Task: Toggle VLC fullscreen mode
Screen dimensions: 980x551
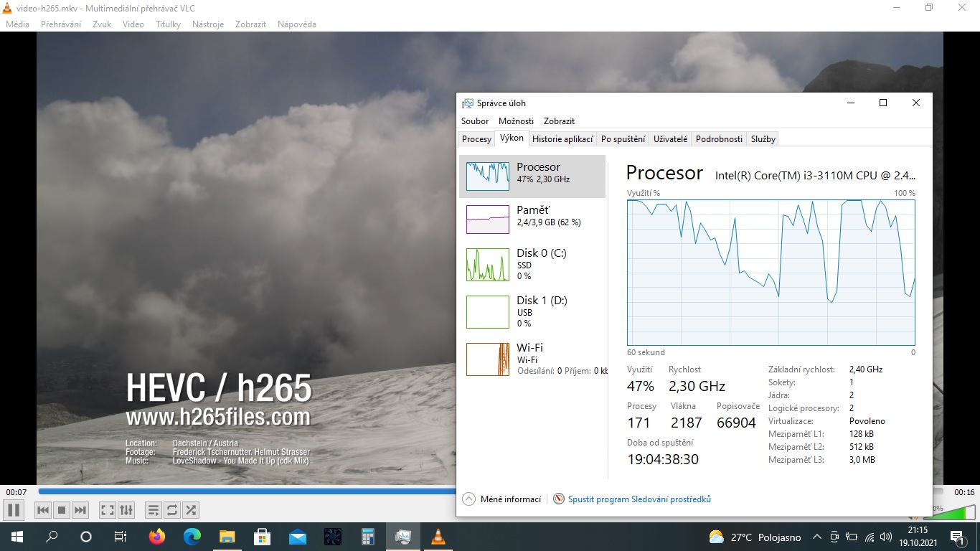Action: point(108,510)
